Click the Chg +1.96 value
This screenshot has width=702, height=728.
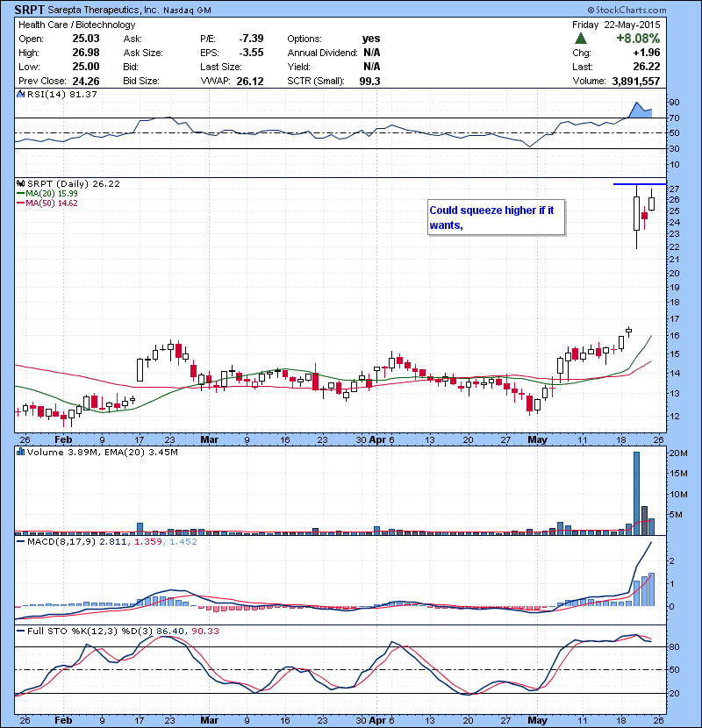[x=646, y=53]
